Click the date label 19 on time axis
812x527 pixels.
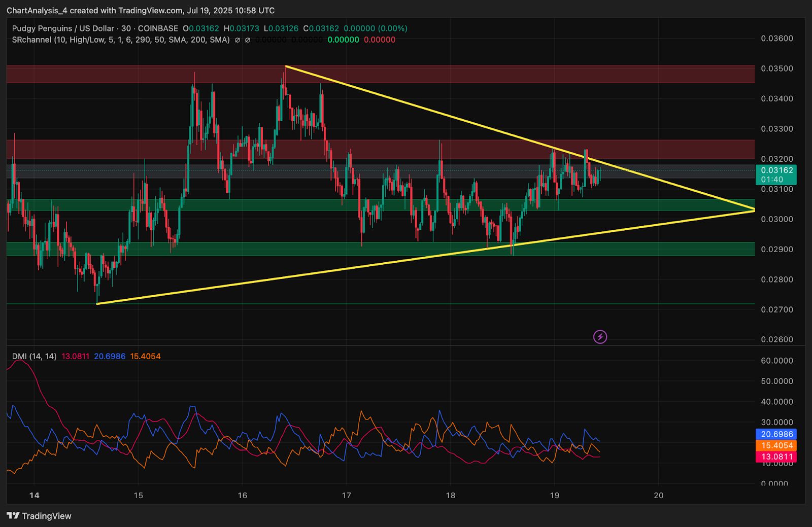tap(555, 495)
